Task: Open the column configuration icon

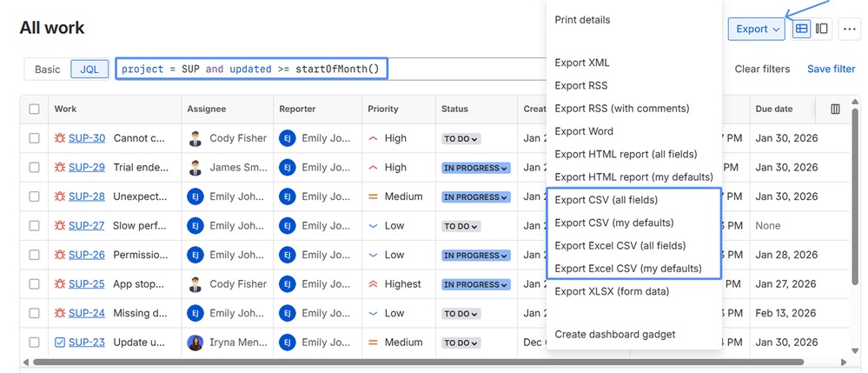Action: click(835, 110)
